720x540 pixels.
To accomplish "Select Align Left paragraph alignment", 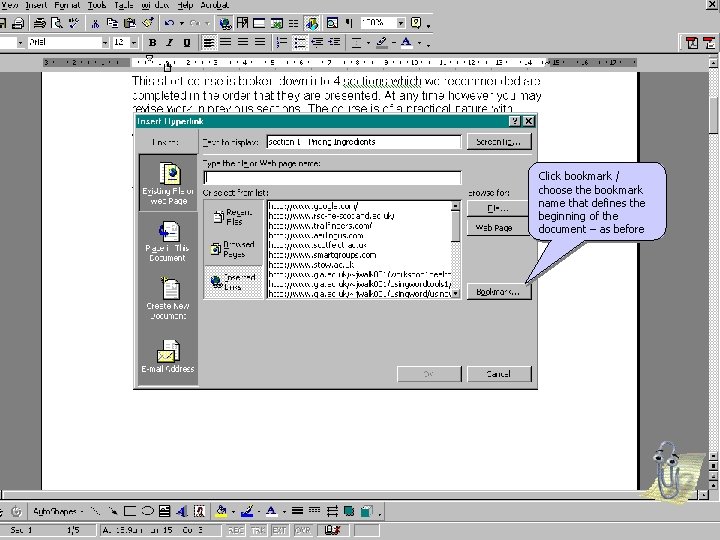I will (x=208, y=42).
